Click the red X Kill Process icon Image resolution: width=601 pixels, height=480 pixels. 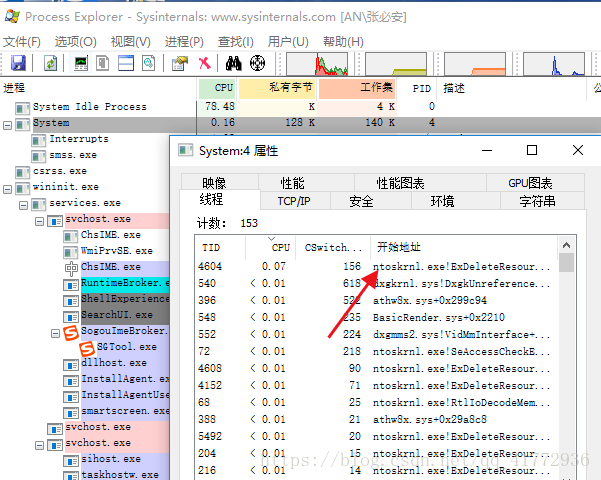205,63
